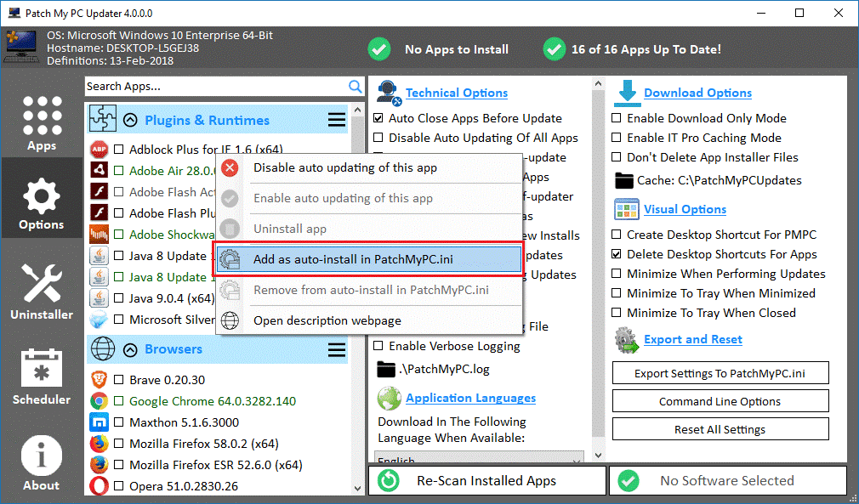Image resolution: width=859 pixels, height=504 pixels.
Task: Open the About info section
Action: click(x=42, y=463)
